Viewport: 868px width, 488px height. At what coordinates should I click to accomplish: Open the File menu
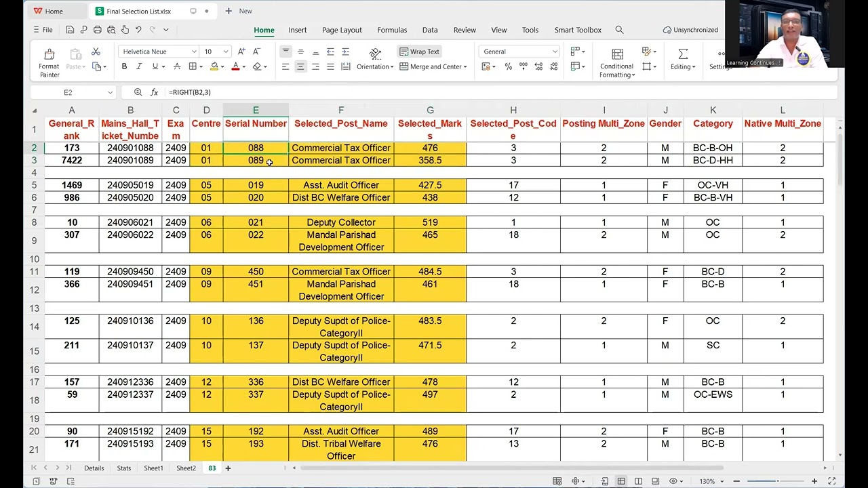pyautogui.click(x=43, y=30)
